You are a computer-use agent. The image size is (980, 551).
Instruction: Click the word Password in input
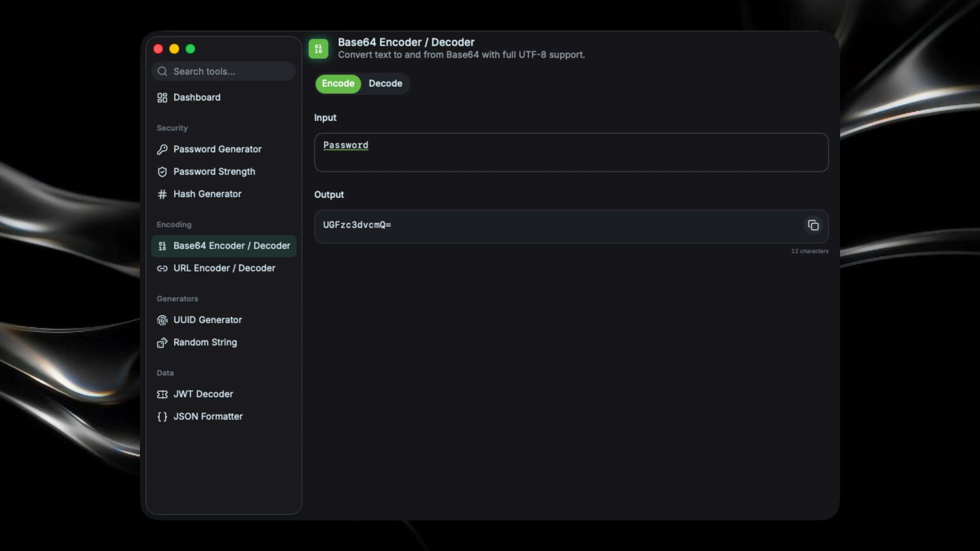point(345,145)
